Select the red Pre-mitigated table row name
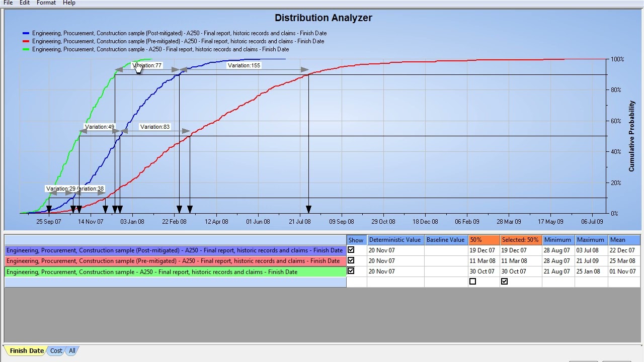 point(176,261)
